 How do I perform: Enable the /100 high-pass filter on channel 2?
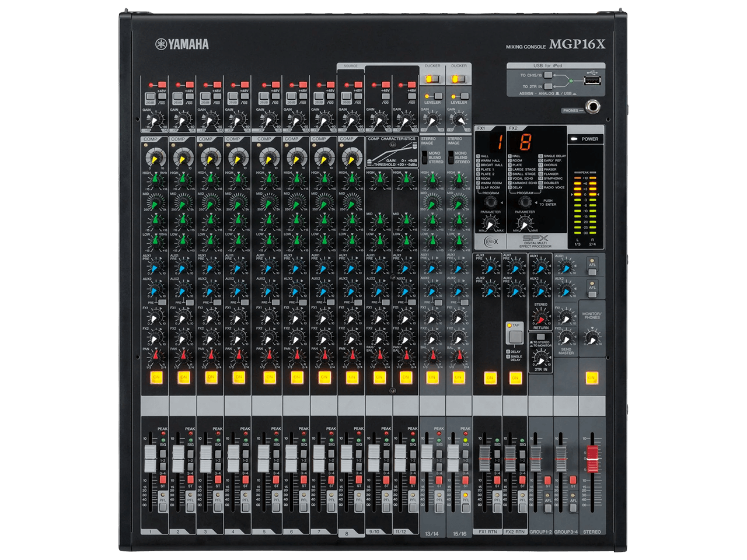point(189,96)
